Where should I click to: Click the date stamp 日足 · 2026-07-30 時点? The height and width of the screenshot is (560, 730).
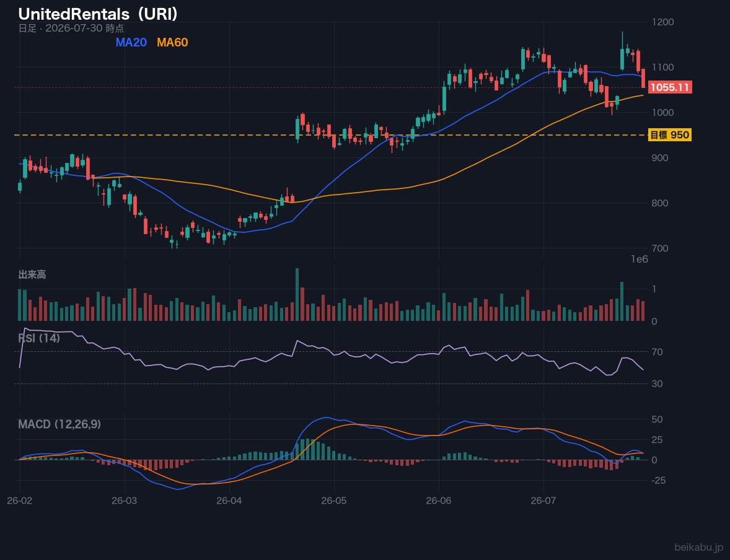click(x=71, y=28)
